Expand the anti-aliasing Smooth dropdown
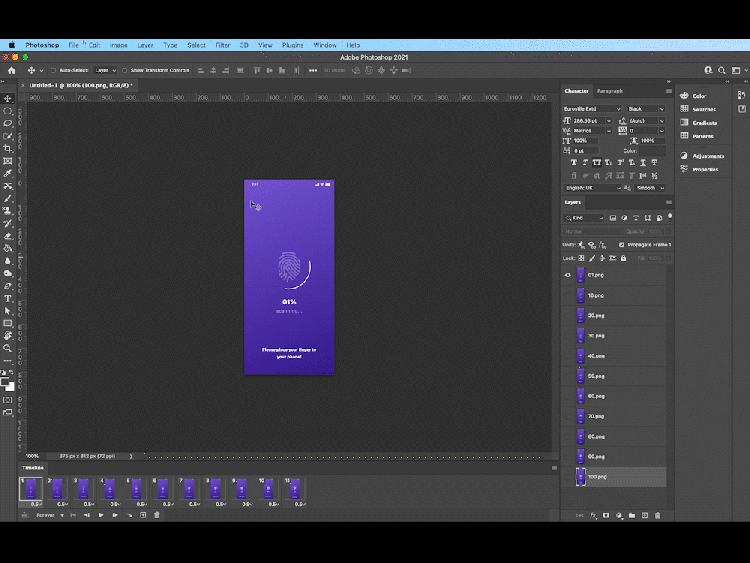Screen dimensions: 750x563 pos(650,188)
